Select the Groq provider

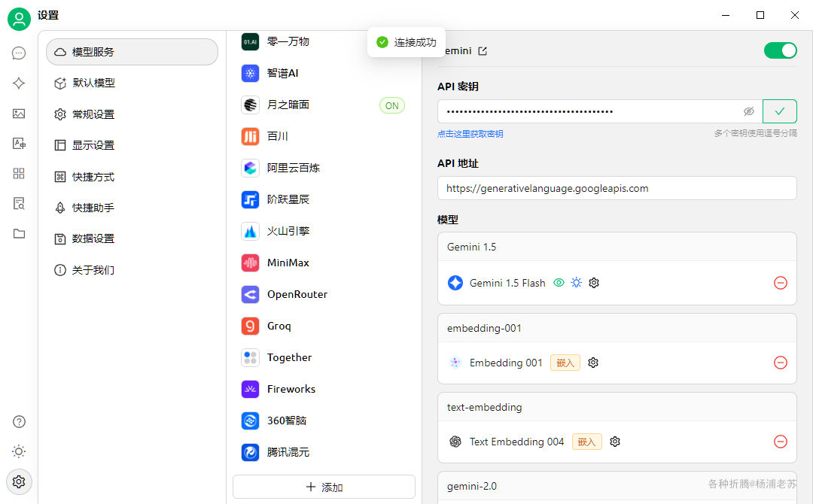324,326
